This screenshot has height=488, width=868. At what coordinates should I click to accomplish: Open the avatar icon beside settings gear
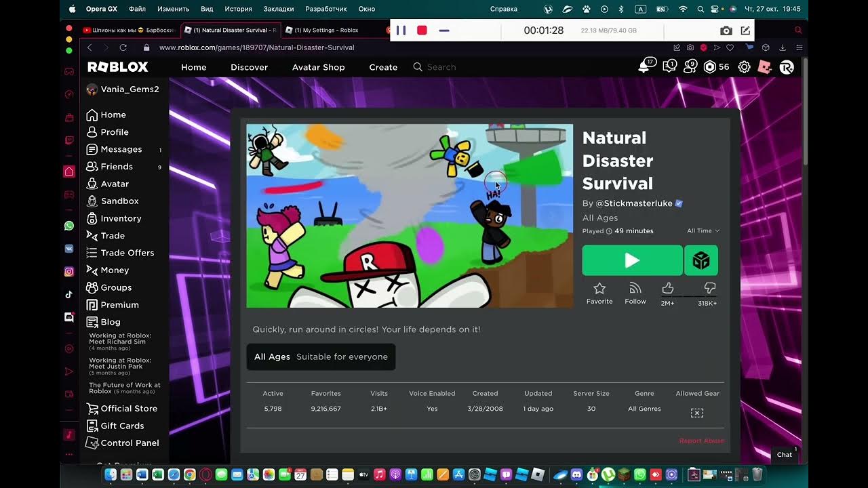coord(764,67)
